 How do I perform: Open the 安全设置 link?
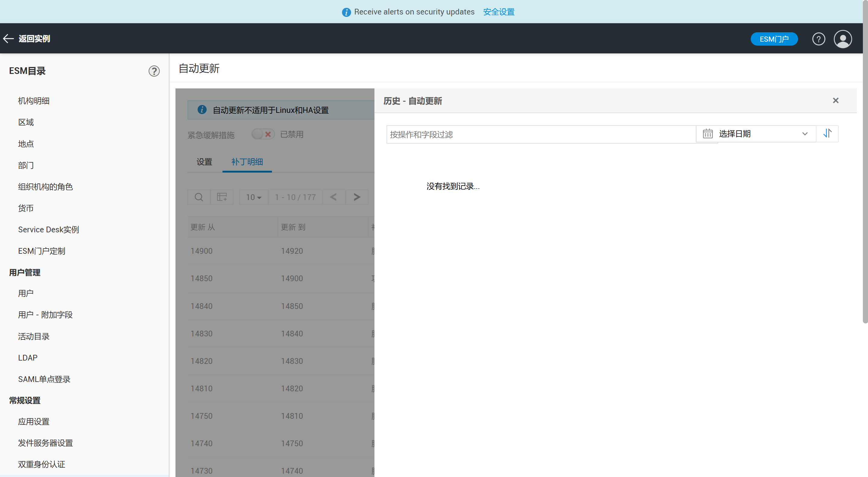[498, 12]
